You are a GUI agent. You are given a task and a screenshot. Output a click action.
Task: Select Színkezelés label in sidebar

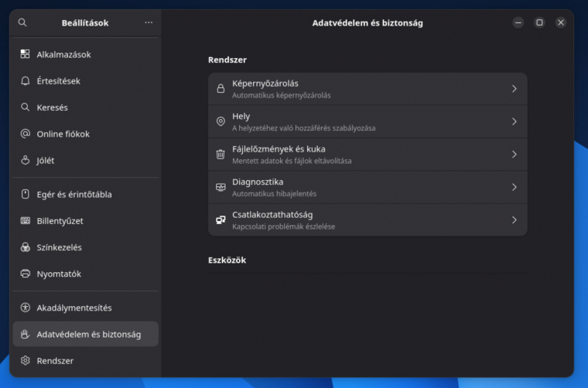[60, 247]
